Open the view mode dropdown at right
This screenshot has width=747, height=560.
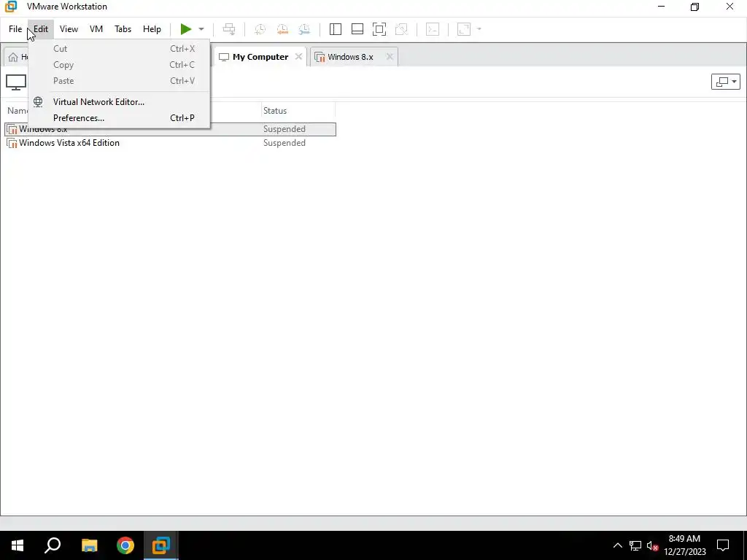[726, 82]
